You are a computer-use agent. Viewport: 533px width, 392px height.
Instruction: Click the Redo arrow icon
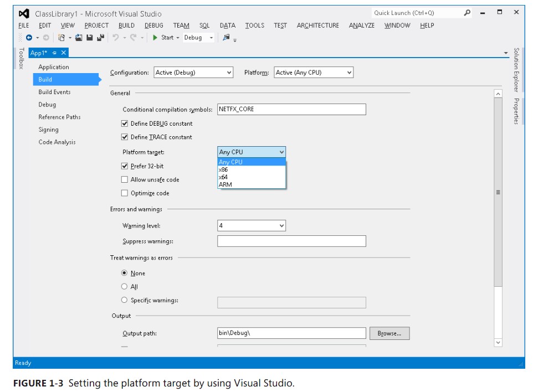point(133,38)
